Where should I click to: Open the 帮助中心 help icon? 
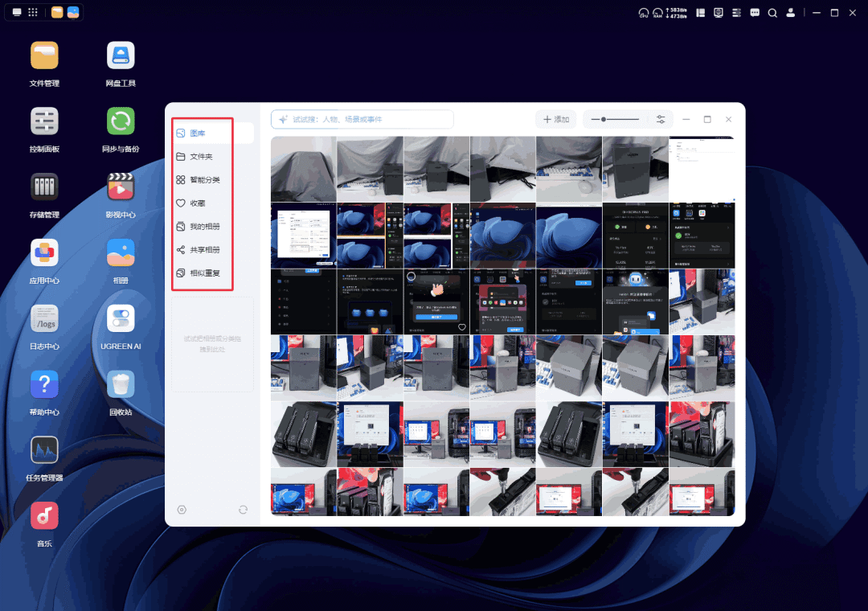pos(44,384)
